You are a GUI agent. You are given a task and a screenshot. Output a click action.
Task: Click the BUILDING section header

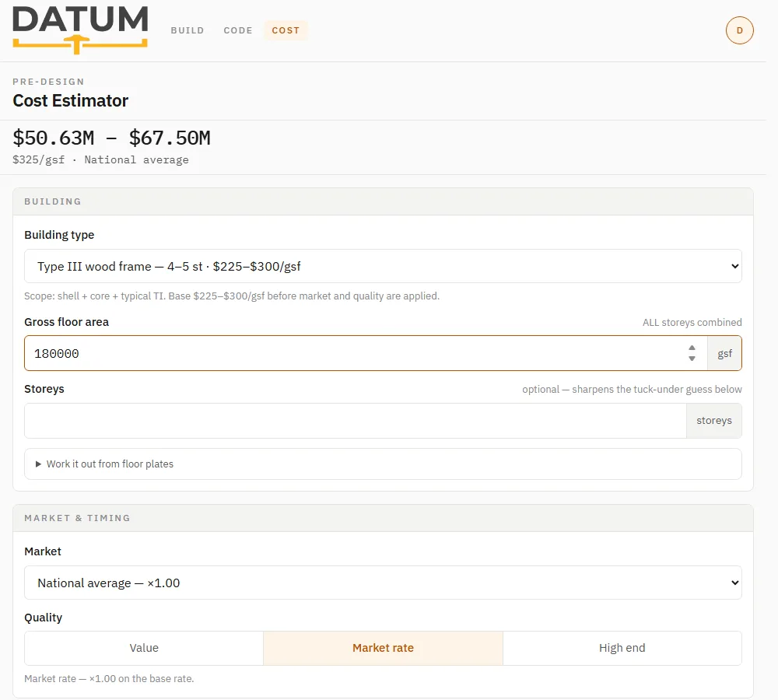[383, 201]
